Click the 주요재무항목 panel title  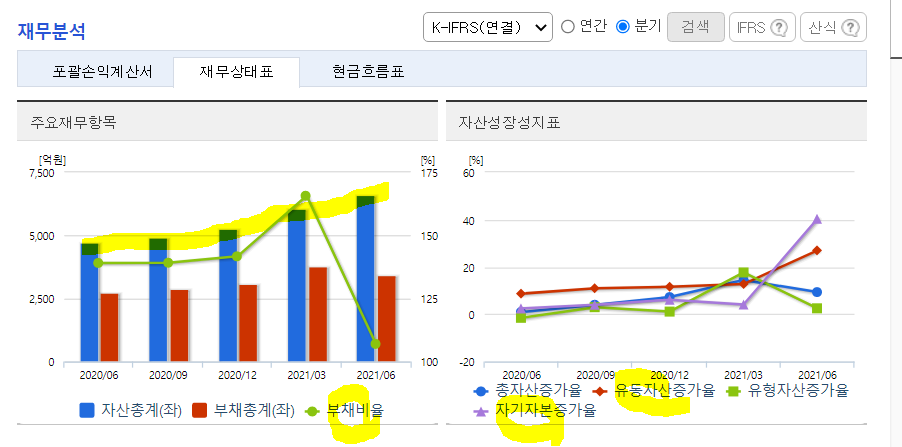click(73, 122)
